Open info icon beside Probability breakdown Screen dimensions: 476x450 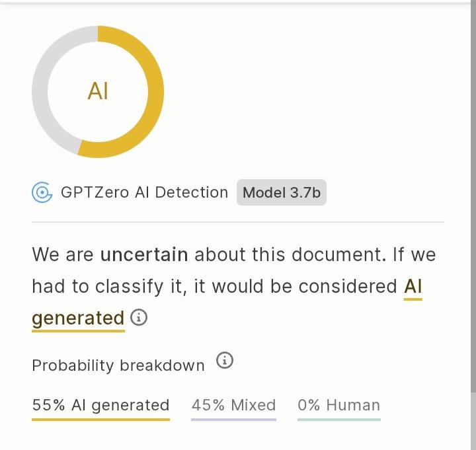pos(225,361)
